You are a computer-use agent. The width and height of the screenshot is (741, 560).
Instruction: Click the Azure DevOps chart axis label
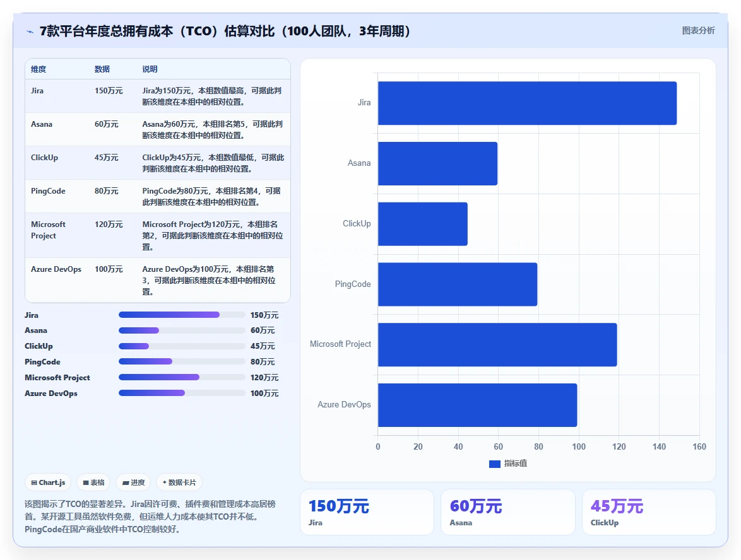[344, 405]
